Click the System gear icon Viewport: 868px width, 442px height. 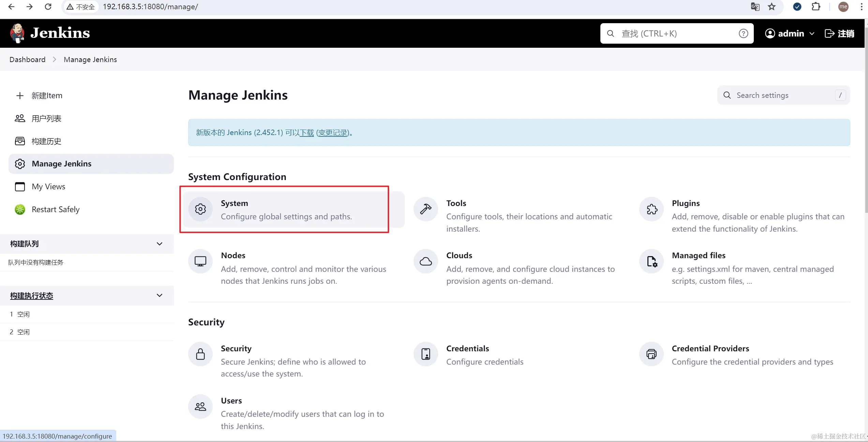click(200, 209)
